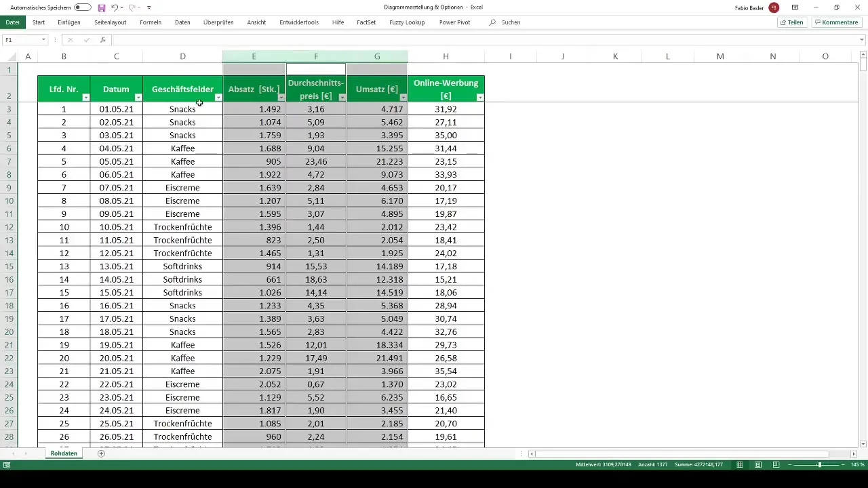Switch to the Einfügen ribbon tab
Image resolution: width=868 pixels, height=488 pixels.
[69, 22]
